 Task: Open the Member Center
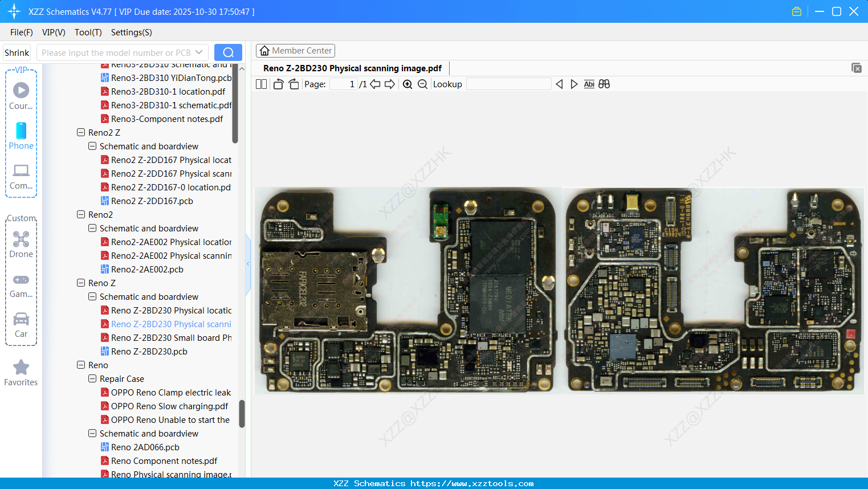pos(295,51)
